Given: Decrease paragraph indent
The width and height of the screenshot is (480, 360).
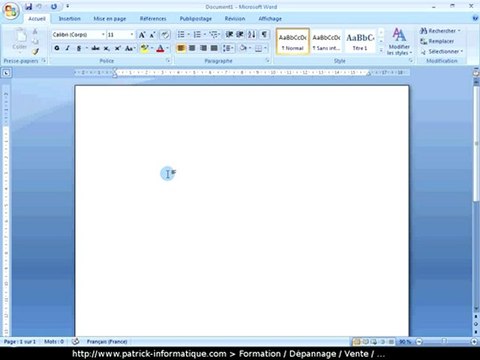Looking at the screenshot, I should coord(229,34).
